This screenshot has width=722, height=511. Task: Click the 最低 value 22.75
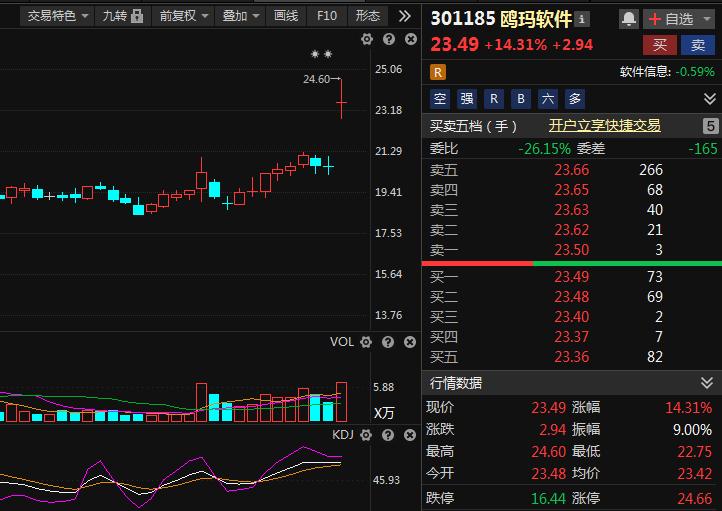pos(694,452)
